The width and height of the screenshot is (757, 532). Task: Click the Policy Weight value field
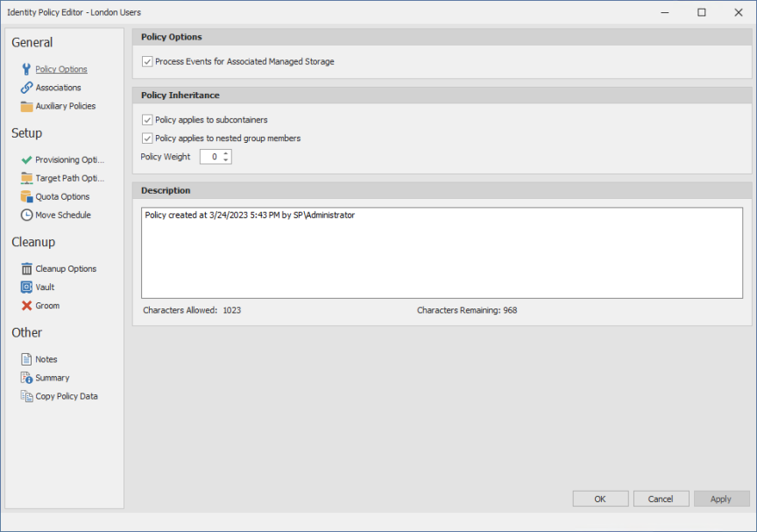(x=211, y=157)
